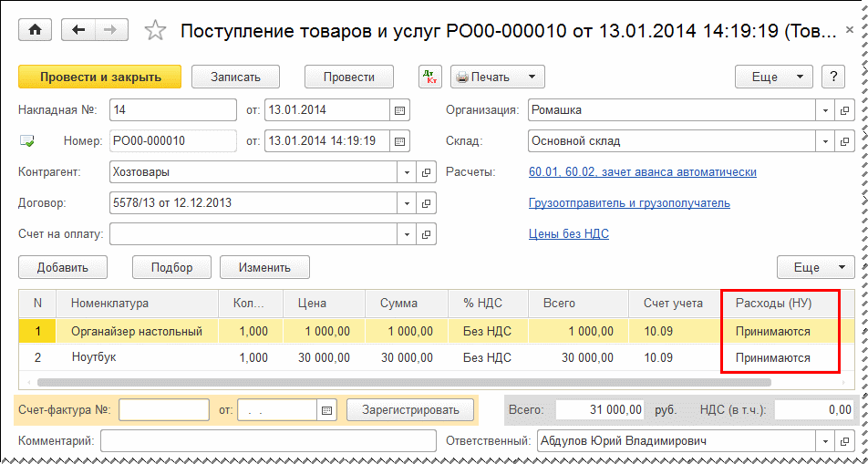Click the Комментарий input field
This screenshot has height=464, width=868.
pos(268,441)
